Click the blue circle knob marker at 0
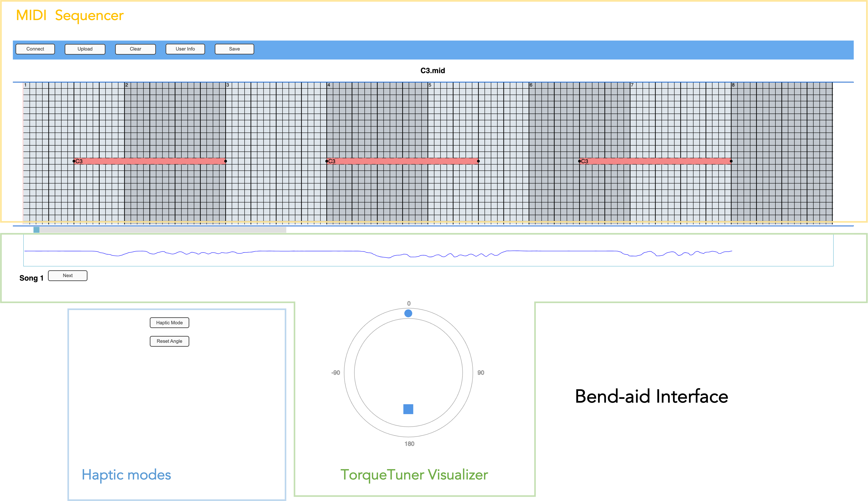The image size is (868, 501). pos(408,313)
